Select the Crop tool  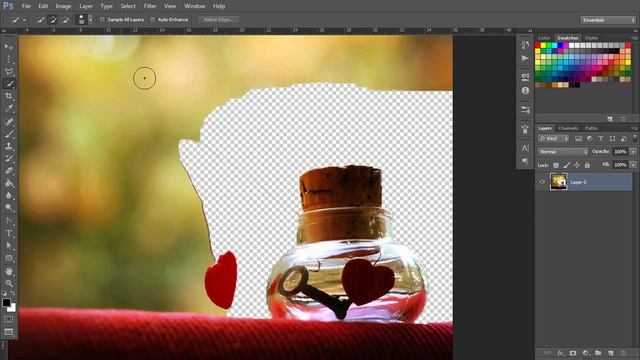click(x=9, y=96)
